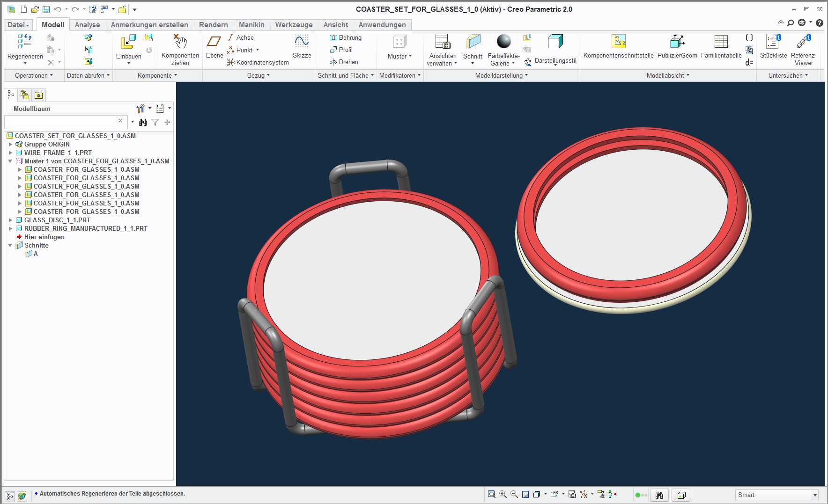Expand the WIRE_FRAME_1_1.PRT node
The height and width of the screenshot is (504, 828).
(x=10, y=153)
